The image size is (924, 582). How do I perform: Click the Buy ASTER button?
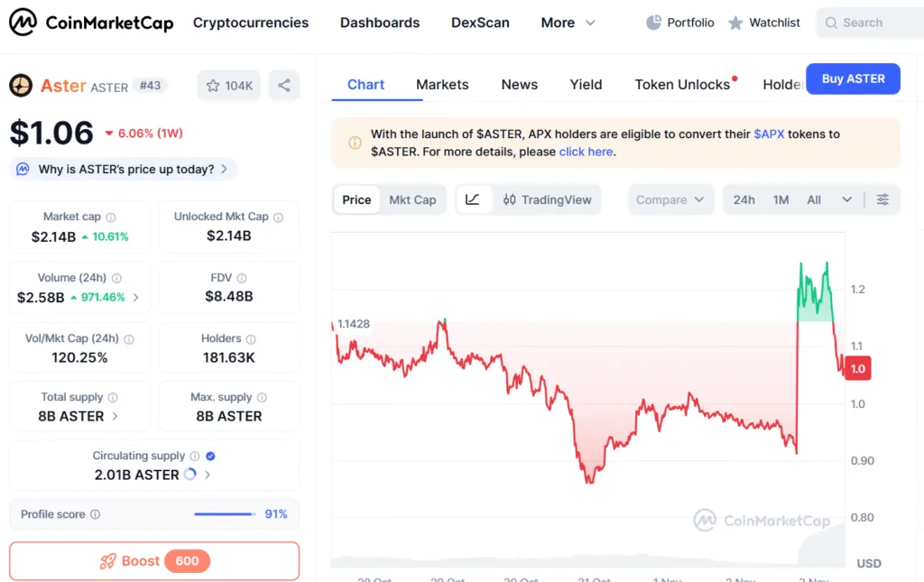click(x=852, y=79)
